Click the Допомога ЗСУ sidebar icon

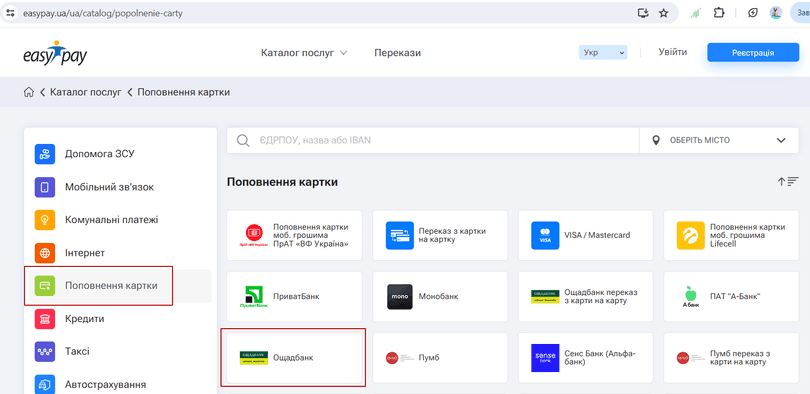coord(45,154)
